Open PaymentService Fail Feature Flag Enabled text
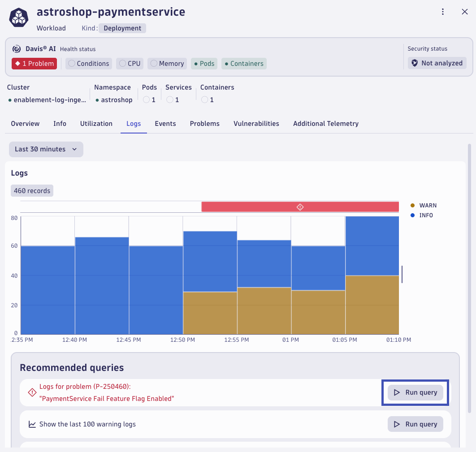The width and height of the screenshot is (476, 452). 107,399
